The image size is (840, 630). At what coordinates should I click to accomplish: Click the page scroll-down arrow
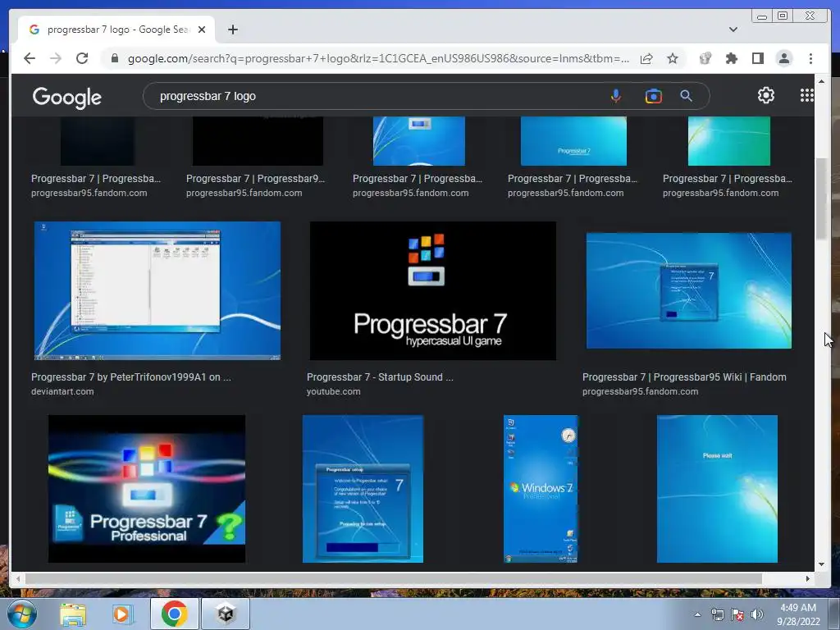click(x=821, y=564)
